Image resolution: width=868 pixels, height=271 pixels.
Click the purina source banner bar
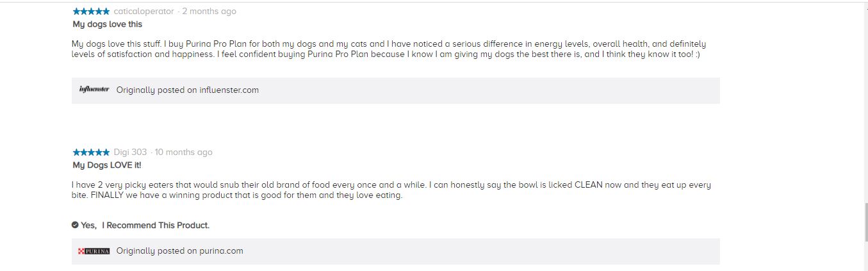point(396,251)
